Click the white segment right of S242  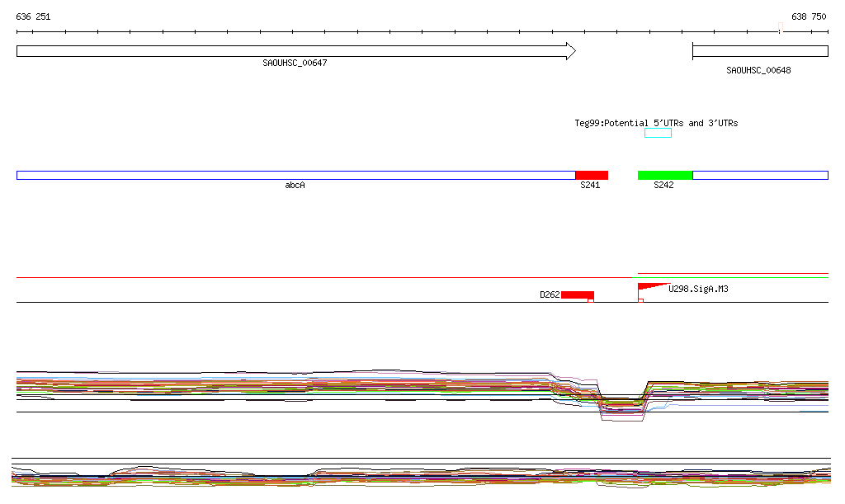pyautogui.click(x=759, y=175)
